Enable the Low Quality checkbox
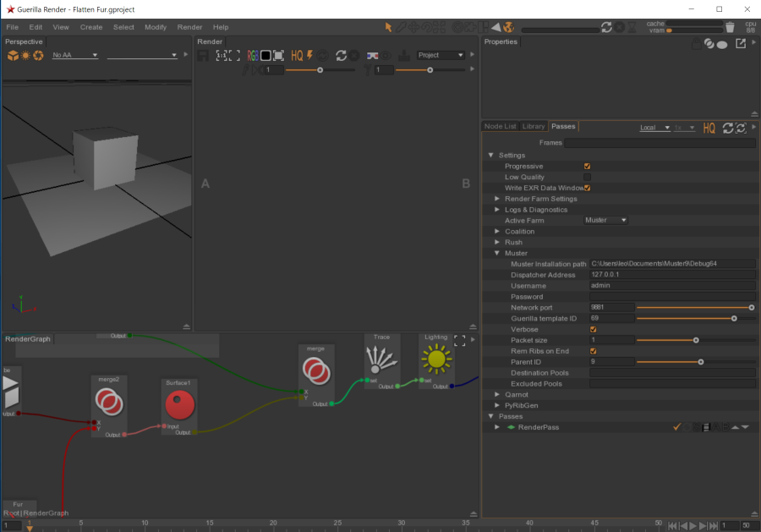 [x=588, y=177]
